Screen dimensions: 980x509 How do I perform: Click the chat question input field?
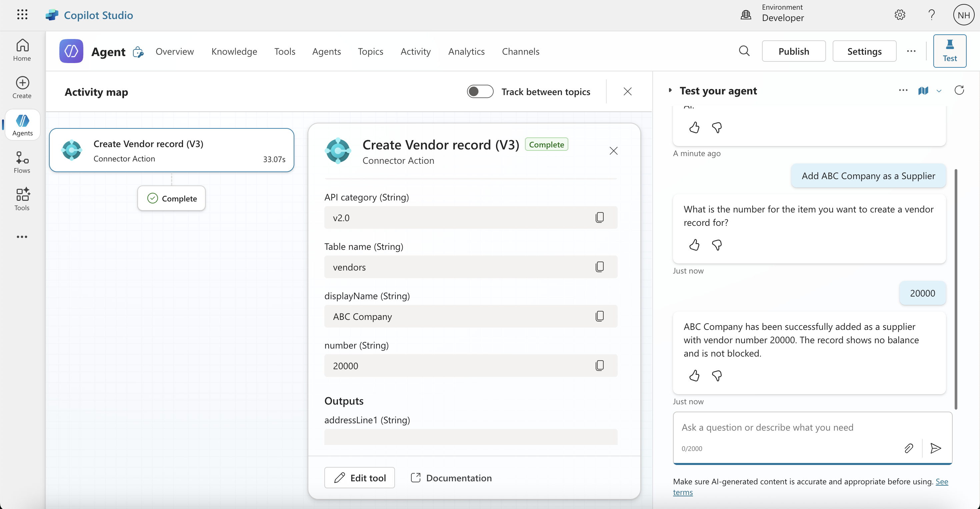[787, 428]
